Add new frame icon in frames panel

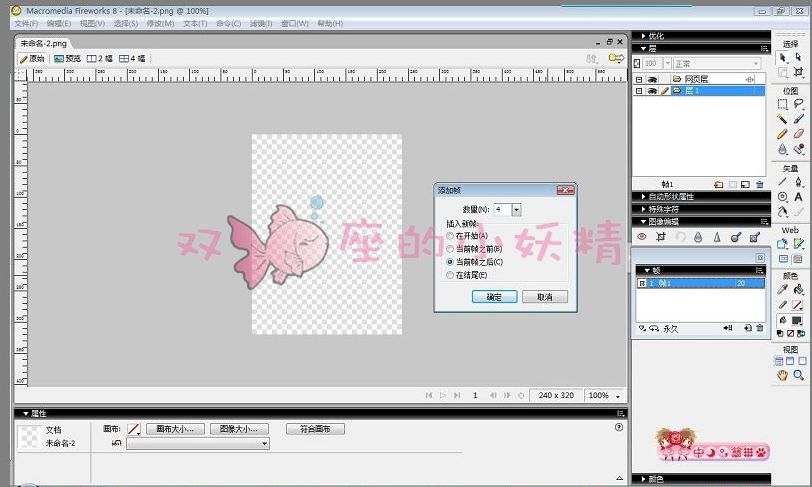click(748, 328)
